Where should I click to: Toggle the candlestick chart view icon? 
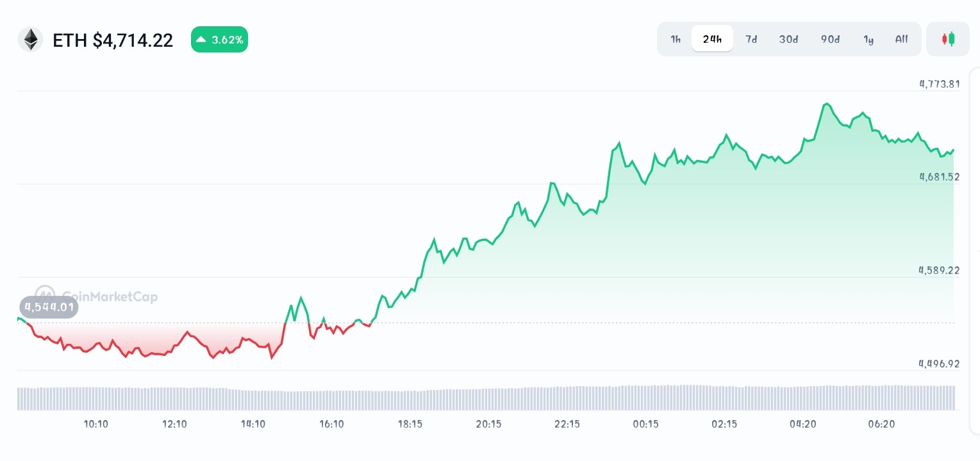[948, 39]
